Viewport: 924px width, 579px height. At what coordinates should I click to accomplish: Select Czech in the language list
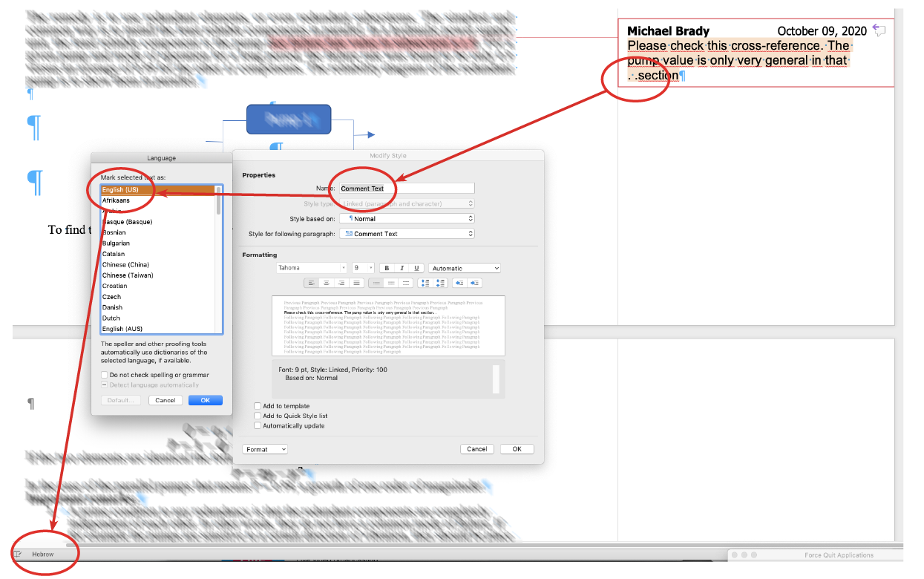tap(158, 297)
